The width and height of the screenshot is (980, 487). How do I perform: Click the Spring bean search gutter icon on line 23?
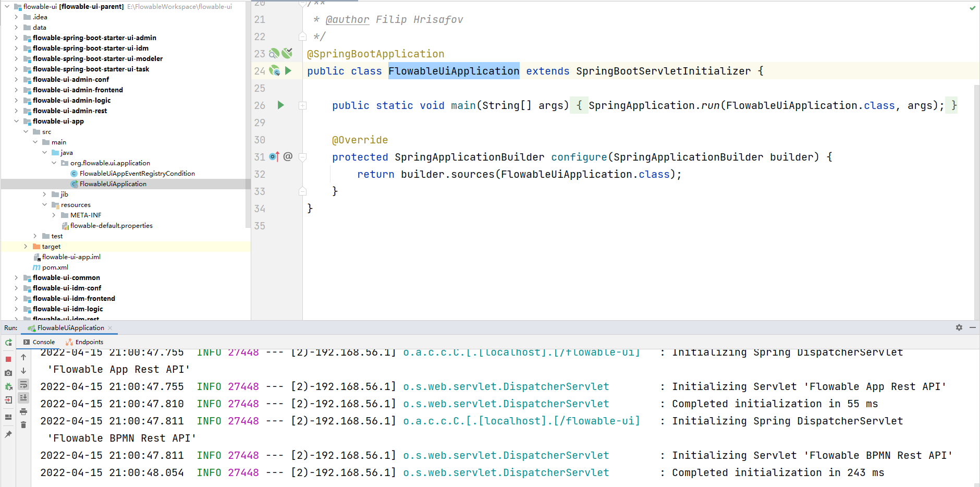(274, 54)
